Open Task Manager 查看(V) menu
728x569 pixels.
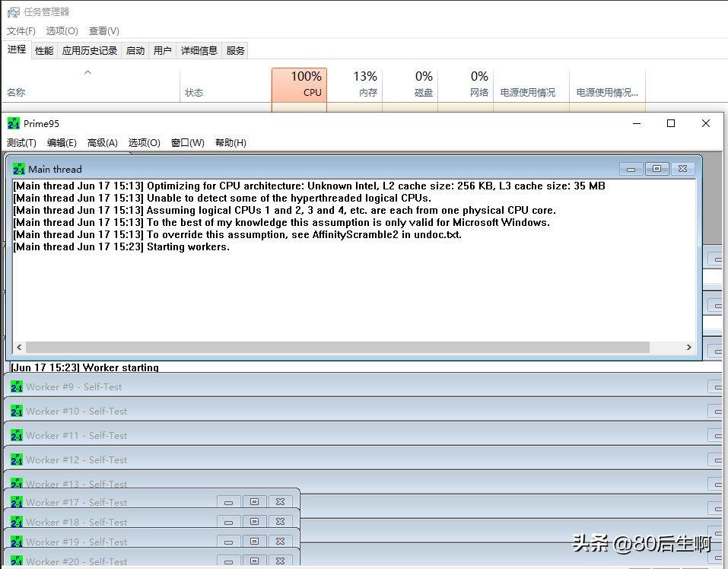[x=104, y=30]
